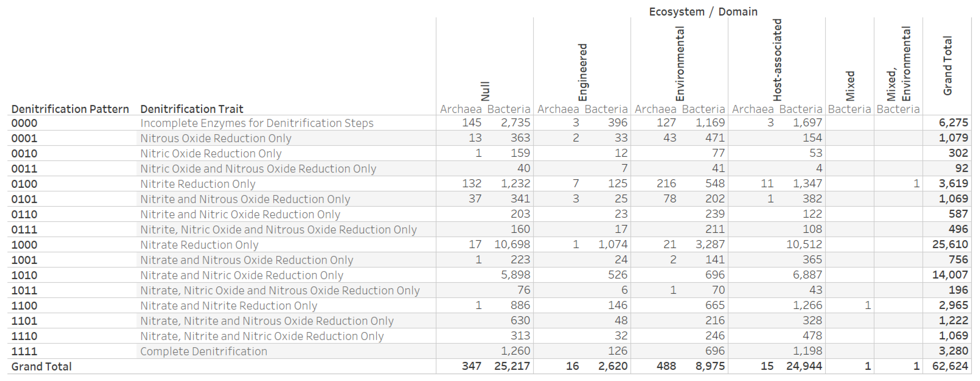Screen dimensions: 980x381
Task: Click the rotated Host-associated column header
Action: coord(777,60)
